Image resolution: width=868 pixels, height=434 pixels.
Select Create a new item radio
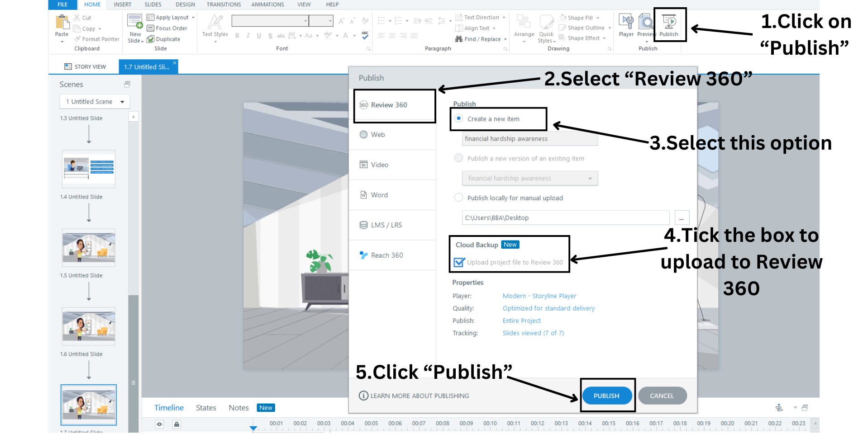[x=459, y=118]
